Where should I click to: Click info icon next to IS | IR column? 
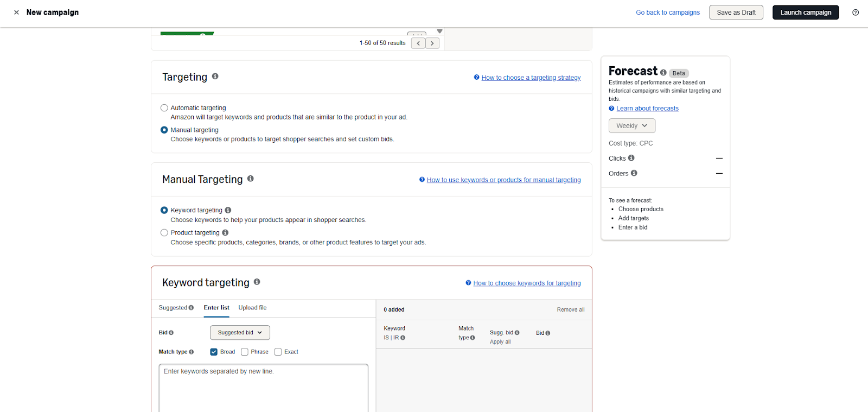(403, 338)
